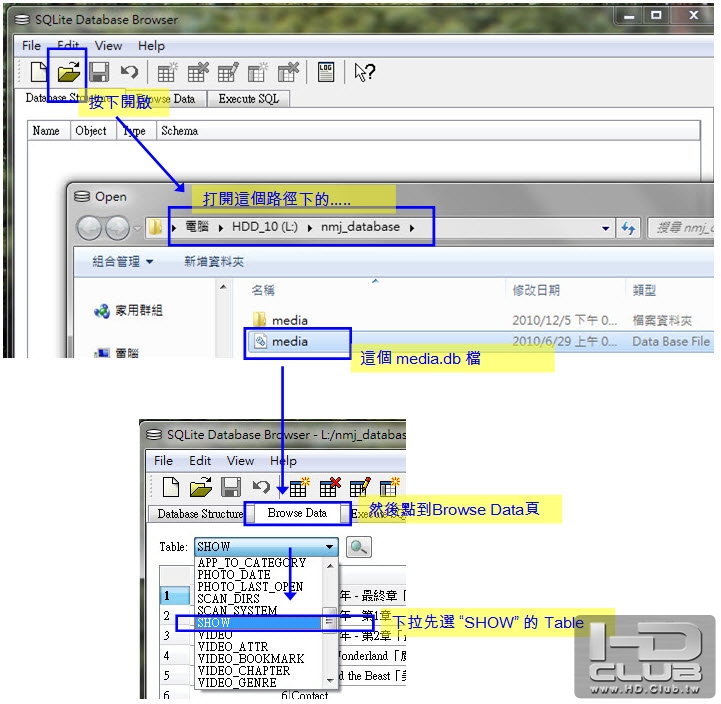721x704 pixels.
Task: Click the search box in Open dialog
Action: (x=682, y=228)
